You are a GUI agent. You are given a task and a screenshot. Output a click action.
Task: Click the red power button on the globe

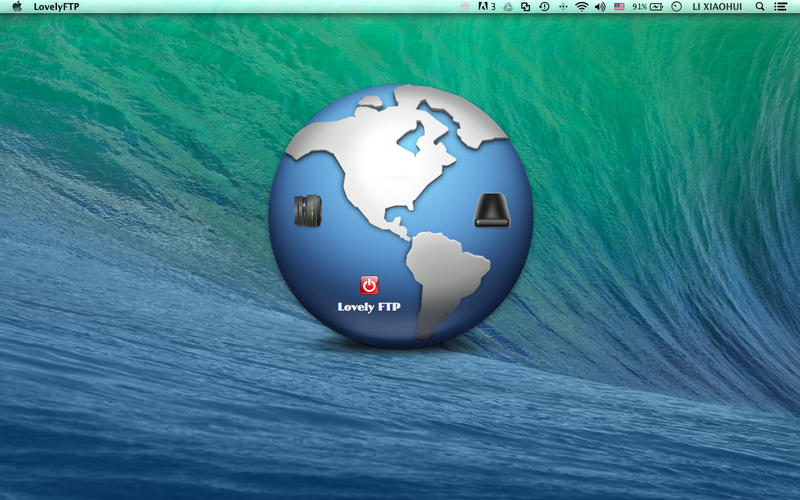pos(369,285)
